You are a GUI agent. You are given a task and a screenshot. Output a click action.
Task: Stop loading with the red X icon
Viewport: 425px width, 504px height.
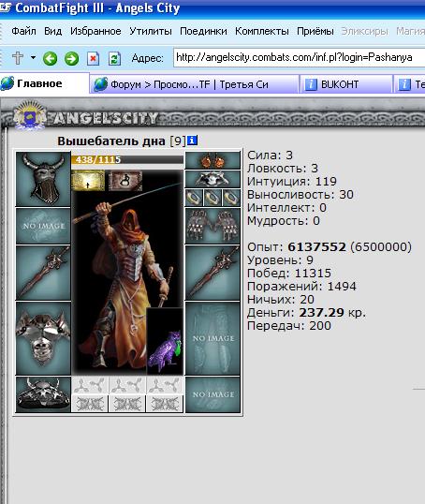click(94, 59)
